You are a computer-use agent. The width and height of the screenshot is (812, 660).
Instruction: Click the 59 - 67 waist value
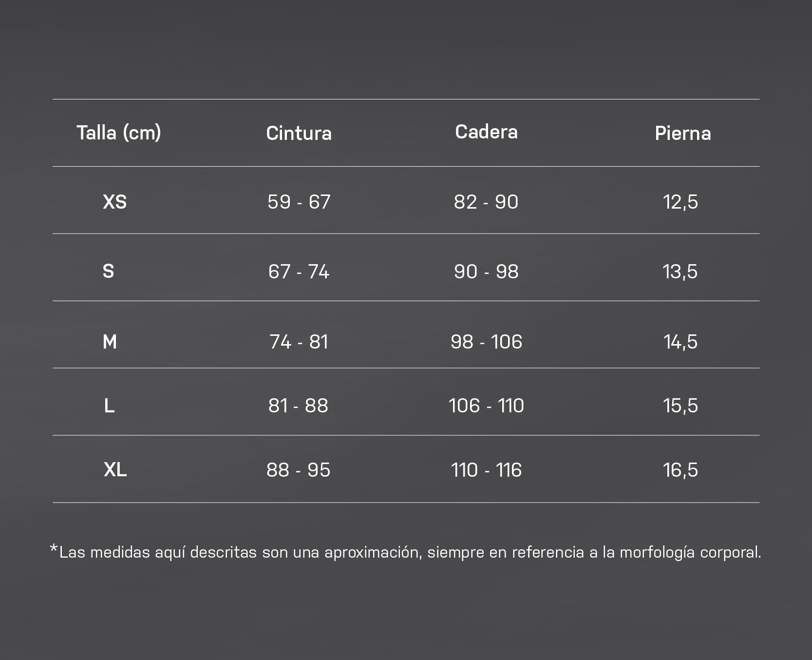299,202
